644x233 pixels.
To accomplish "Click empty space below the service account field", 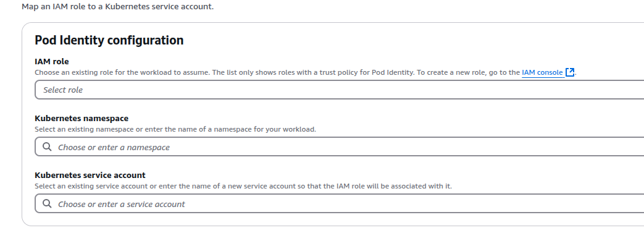I will tap(328, 219).
